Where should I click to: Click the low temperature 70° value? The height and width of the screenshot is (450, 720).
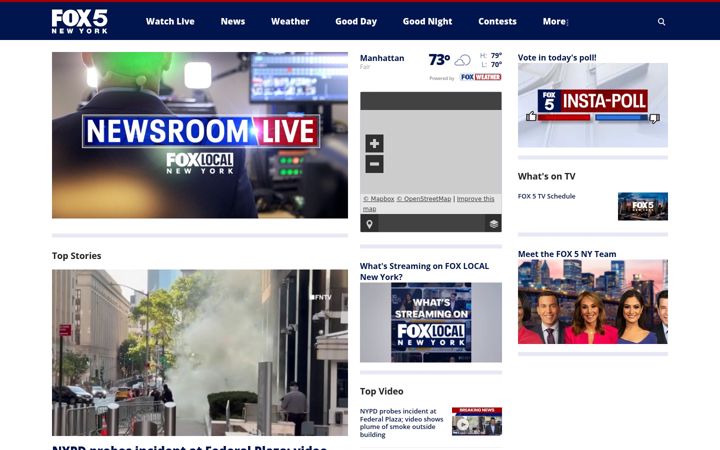click(x=496, y=65)
